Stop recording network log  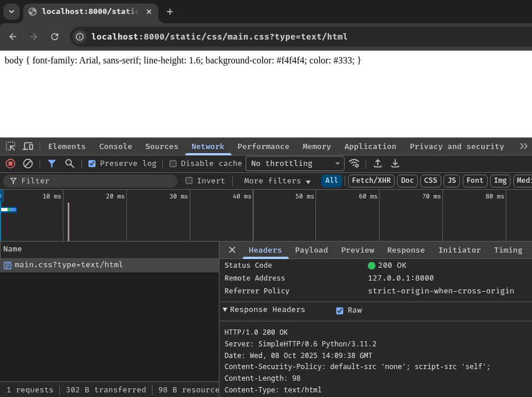10,164
